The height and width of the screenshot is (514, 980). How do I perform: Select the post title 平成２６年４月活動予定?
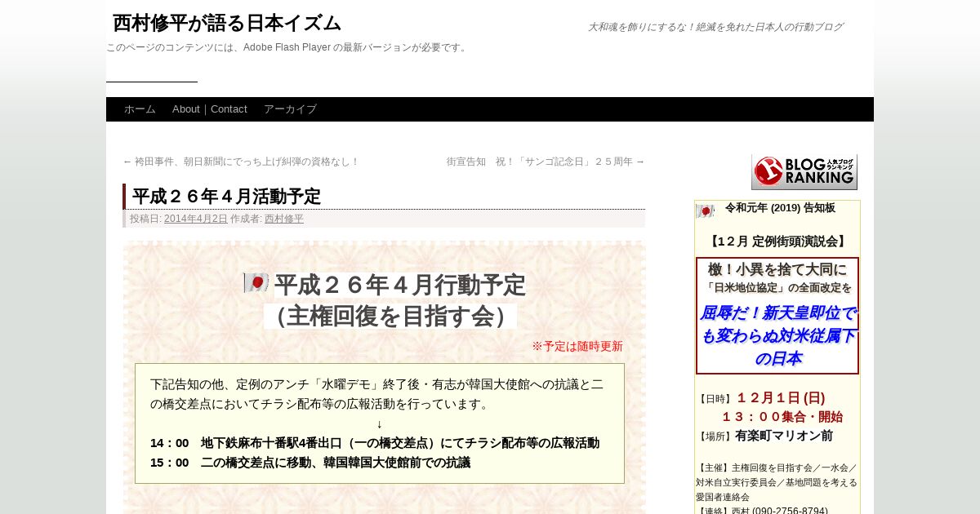pos(226,197)
